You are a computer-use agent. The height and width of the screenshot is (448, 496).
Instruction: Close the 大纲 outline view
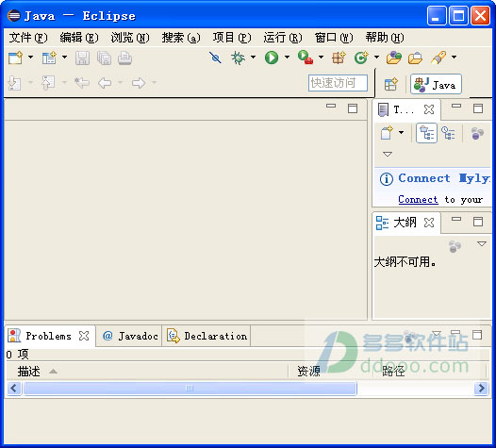click(429, 223)
